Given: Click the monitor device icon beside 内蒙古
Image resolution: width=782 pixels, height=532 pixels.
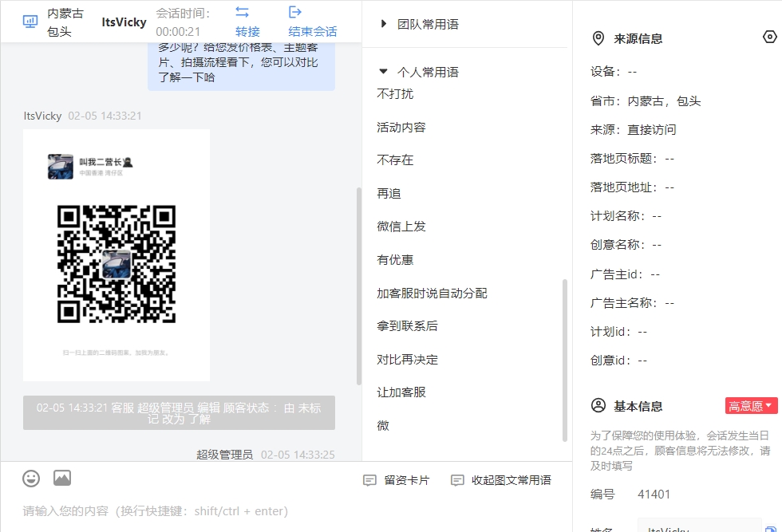Looking at the screenshot, I should (30, 22).
